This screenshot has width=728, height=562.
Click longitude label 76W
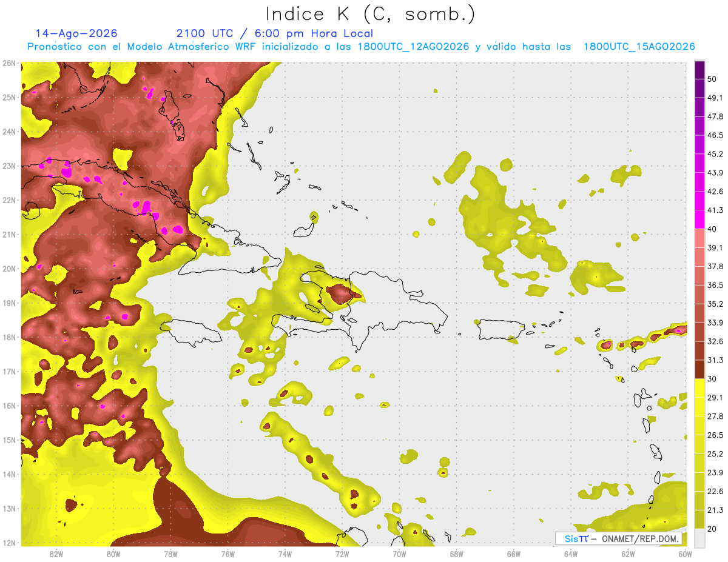point(228,554)
